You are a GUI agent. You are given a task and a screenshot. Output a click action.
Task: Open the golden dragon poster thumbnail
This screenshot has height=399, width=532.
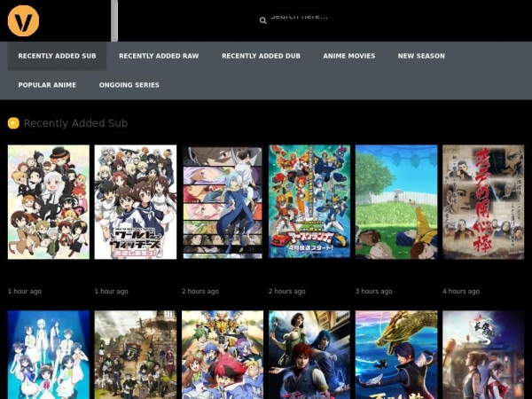pyautogui.click(x=396, y=355)
